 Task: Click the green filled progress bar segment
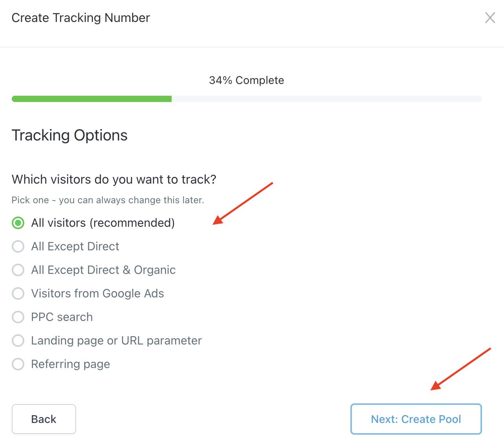[x=92, y=99]
